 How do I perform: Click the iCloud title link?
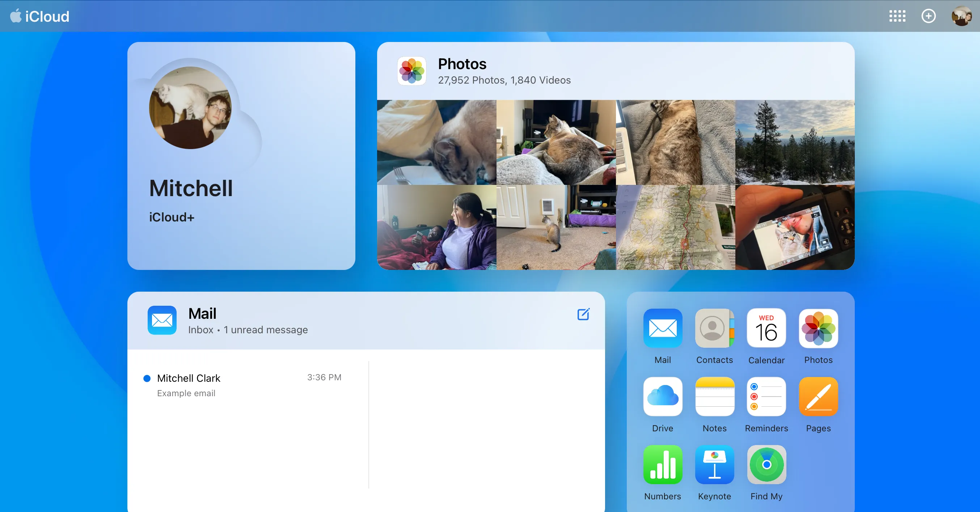pyautogui.click(x=47, y=16)
